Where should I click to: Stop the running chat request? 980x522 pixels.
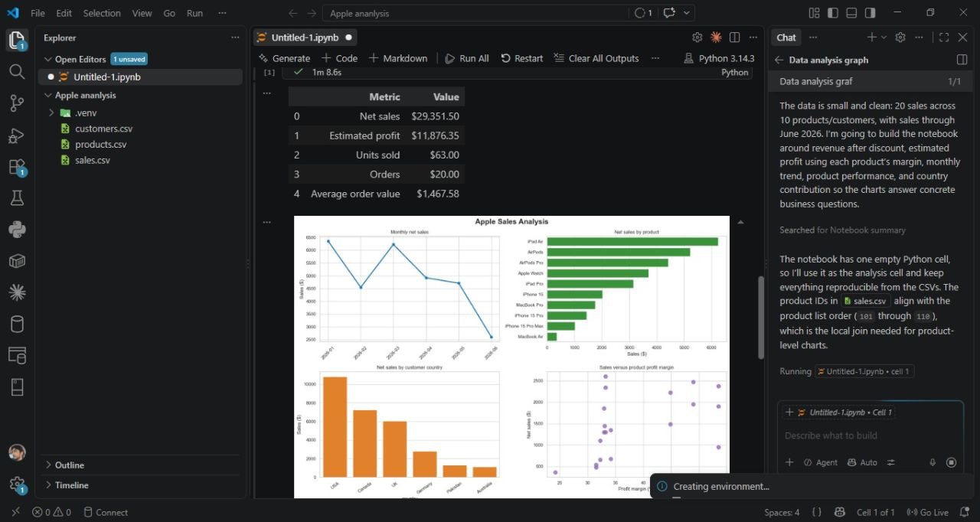tap(951, 462)
